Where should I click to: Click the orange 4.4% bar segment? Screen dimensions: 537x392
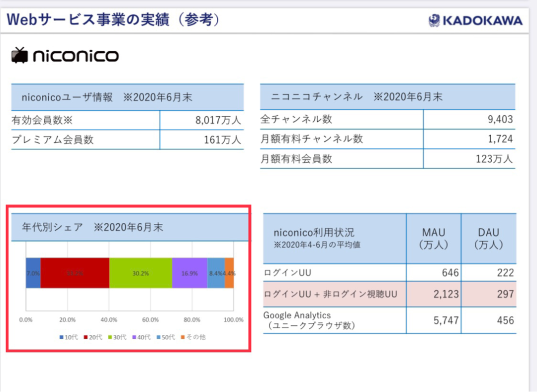229,273
